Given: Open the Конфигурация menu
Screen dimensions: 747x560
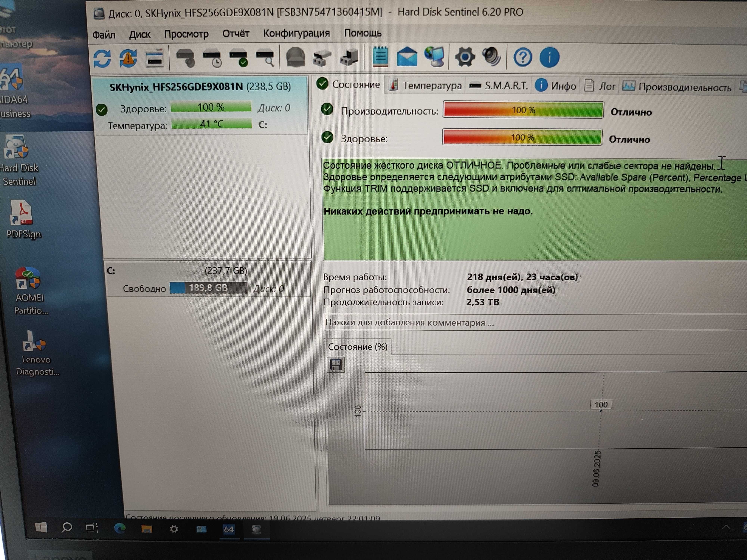Looking at the screenshot, I should coord(297,33).
